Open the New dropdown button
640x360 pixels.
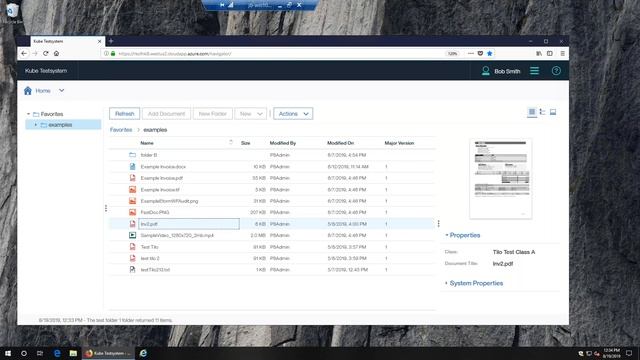[x=251, y=113]
